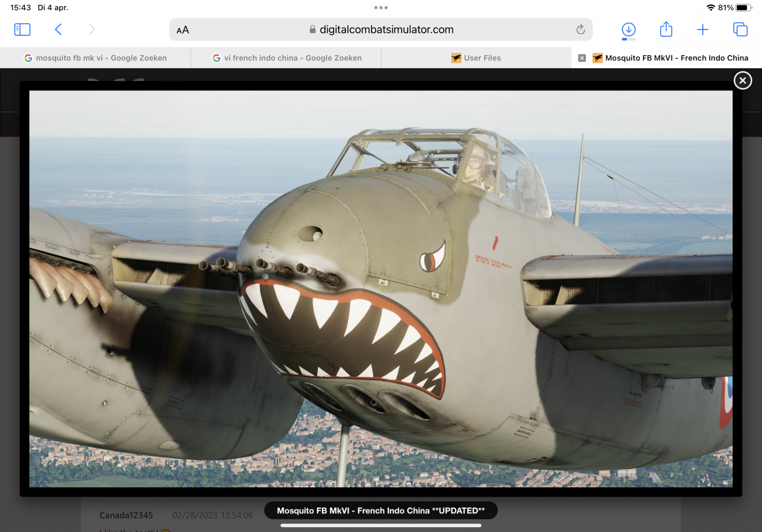This screenshot has height=532, width=762.
Task: Tap the Canada12345 commenter name
Action: [x=126, y=515]
